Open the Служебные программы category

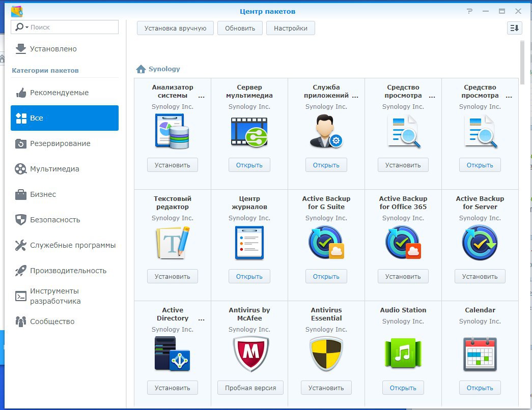pyautogui.click(x=65, y=245)
